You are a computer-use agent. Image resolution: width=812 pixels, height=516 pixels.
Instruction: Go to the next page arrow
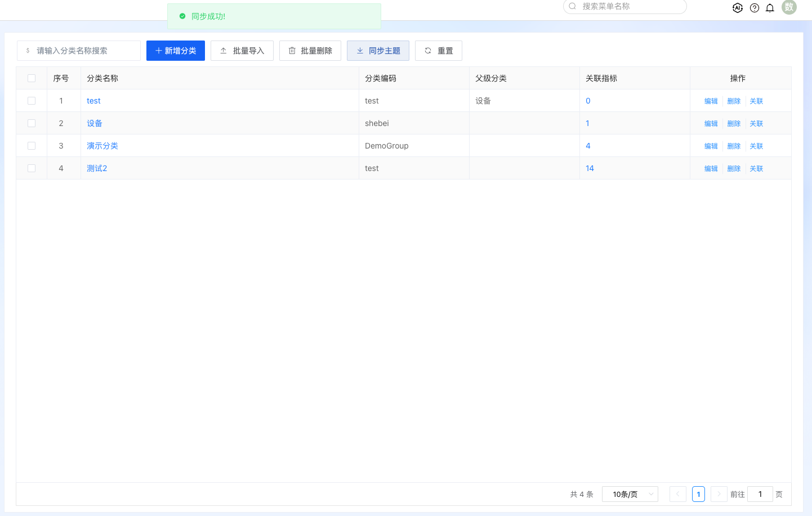click(719, 494)
